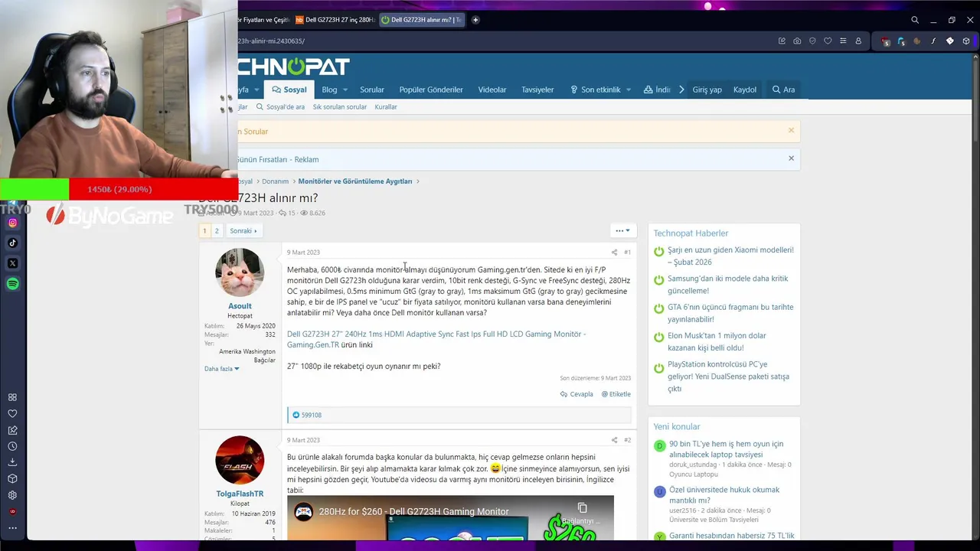
Task: Expand Daha fazla under Asoult's profile
Action: pyautogui.click(x=221, y=369)
